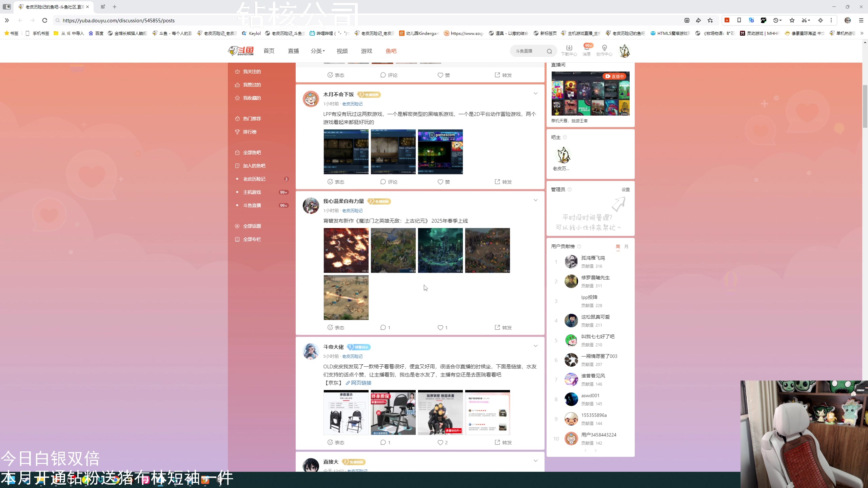The width and height of the screenshot is (868, 488).
Task: Click the browser address bar URL
Action: 119,21
